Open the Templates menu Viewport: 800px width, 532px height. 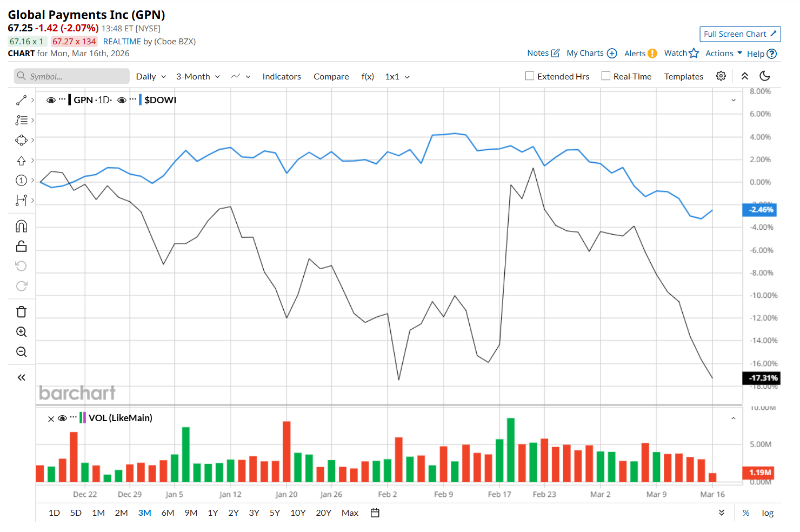[x=684, y=76]
